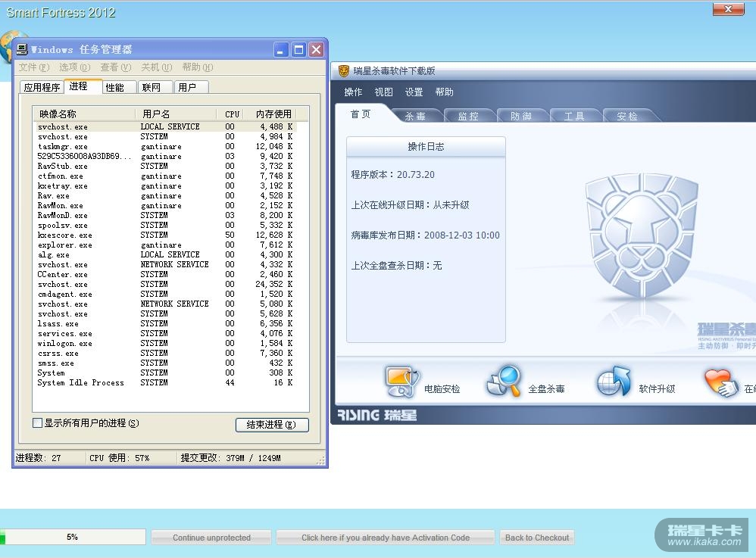Image resolution: width=756 pixels, height=558 pixels.
Task: Select the csrss.exe process row
Action: pyautogui.click(x=165, y=354)
